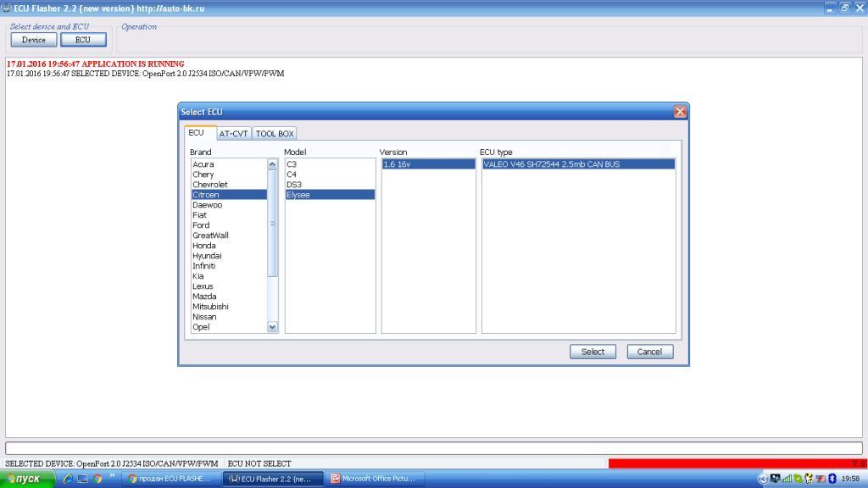The image size is (868, 488).
Task: Choose Chery in Brand list
Action: point(229,175)
